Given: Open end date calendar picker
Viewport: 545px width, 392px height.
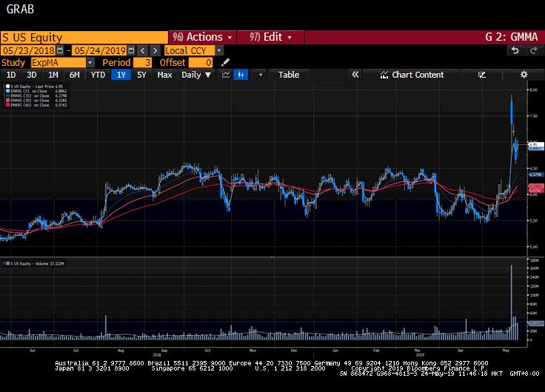Looking at the screenshot, I should tap(131, 50).
